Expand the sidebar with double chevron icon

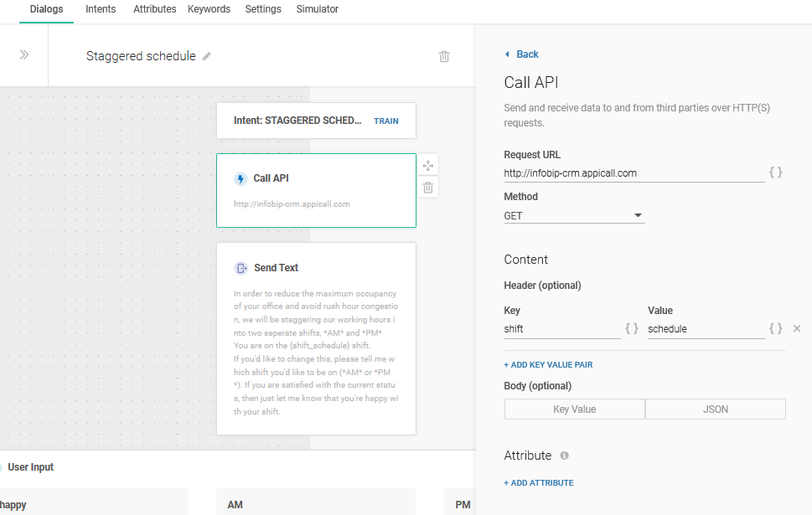(24, 55)
